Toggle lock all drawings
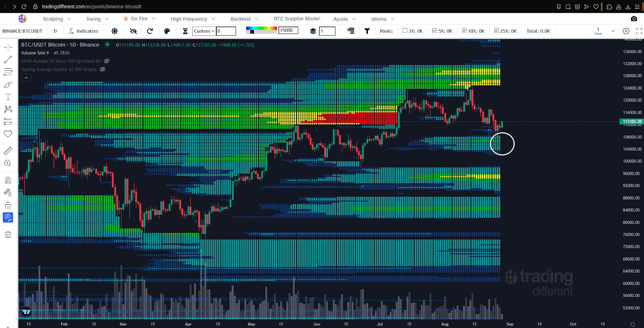Screen dimensions: 644x328 click(8, 205)
